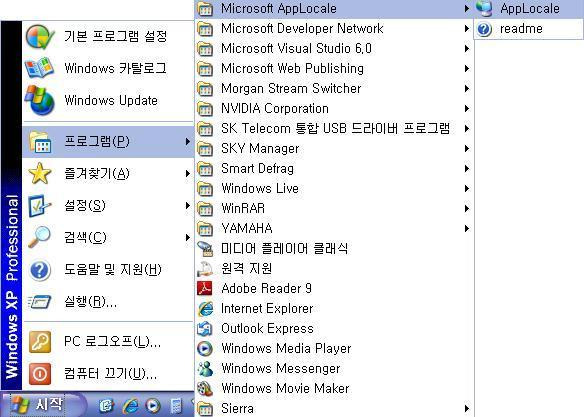Click the 컴퓨터 끄기(U) power icon

click(x=39, y=373)
